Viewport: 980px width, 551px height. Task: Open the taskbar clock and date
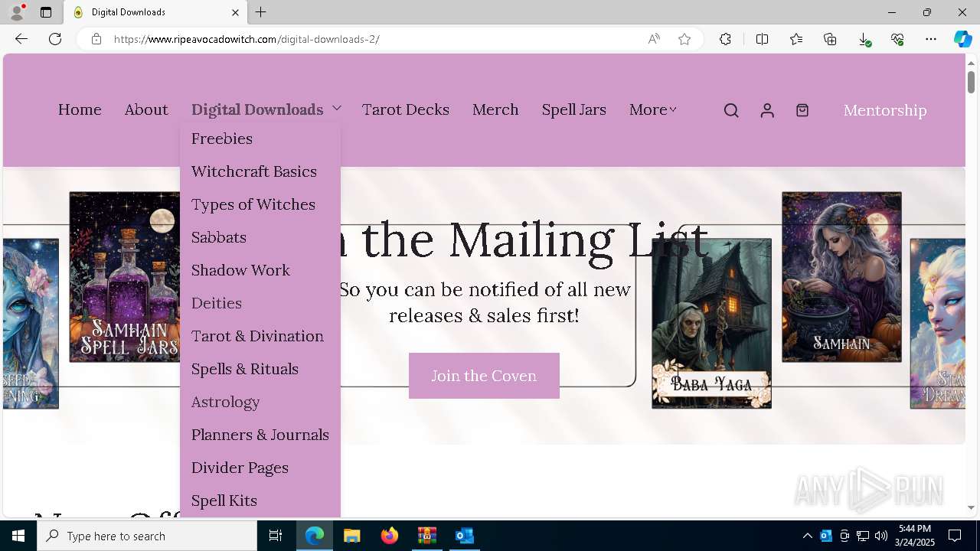[914, 536]
